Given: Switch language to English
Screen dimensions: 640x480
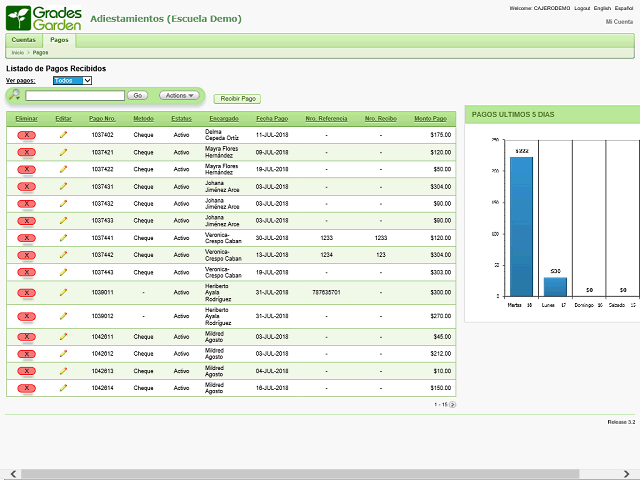Looking at the screenshot, I should [x=602, y=8].
